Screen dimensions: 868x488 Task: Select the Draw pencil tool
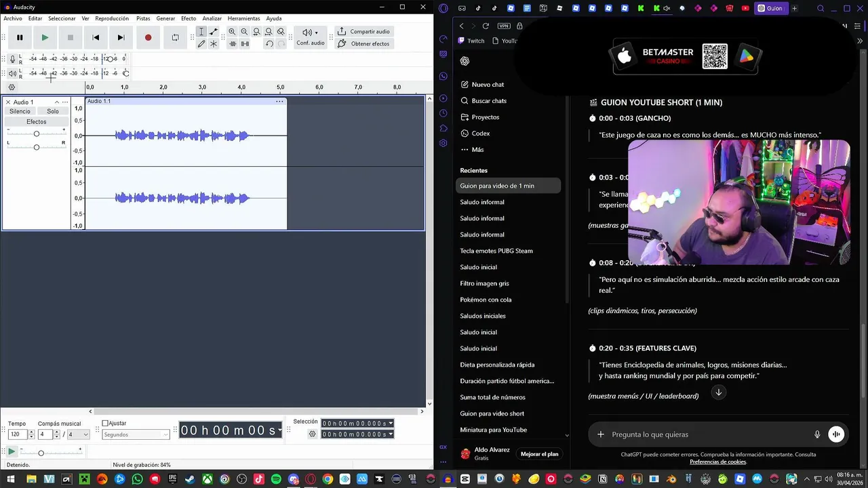[201, 43]
